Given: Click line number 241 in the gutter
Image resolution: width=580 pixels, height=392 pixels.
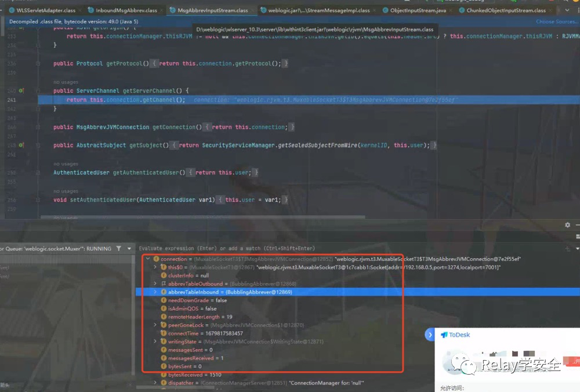Looking at the screenshot, I should pos(12,100).
